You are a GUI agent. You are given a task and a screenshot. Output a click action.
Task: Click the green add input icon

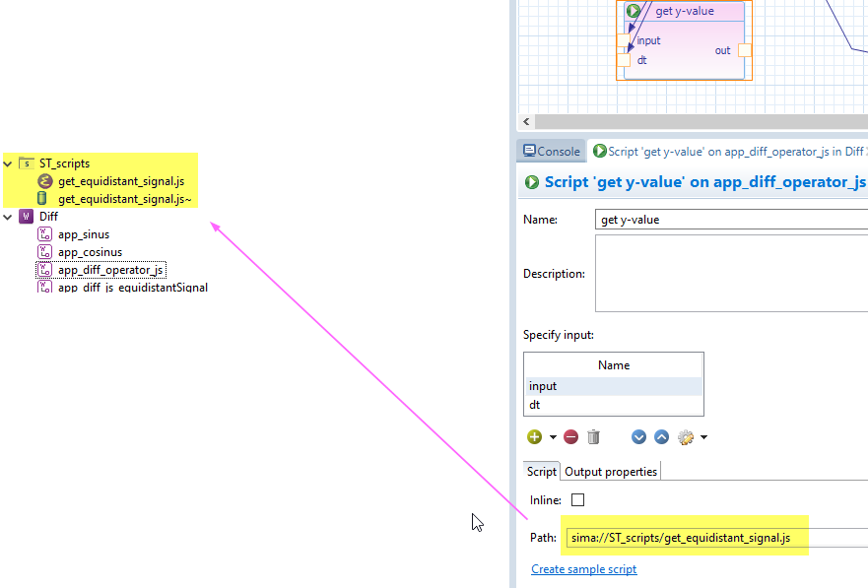534,437
